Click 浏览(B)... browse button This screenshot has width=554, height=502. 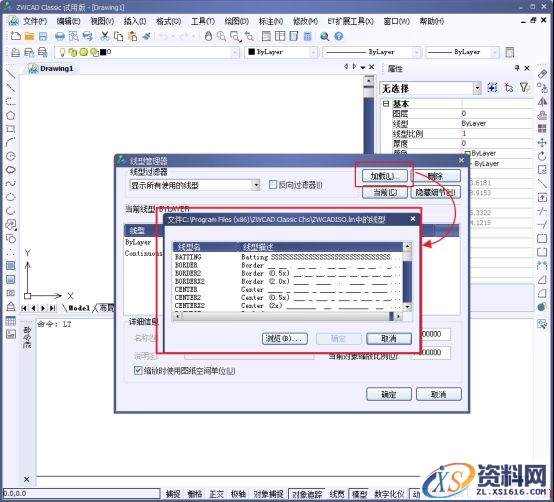click(284, 338)
